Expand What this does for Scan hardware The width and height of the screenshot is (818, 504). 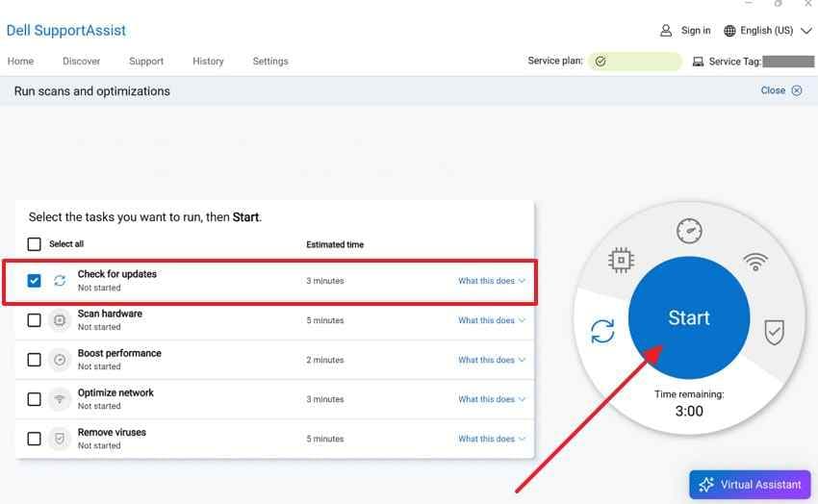pos(492,320)
